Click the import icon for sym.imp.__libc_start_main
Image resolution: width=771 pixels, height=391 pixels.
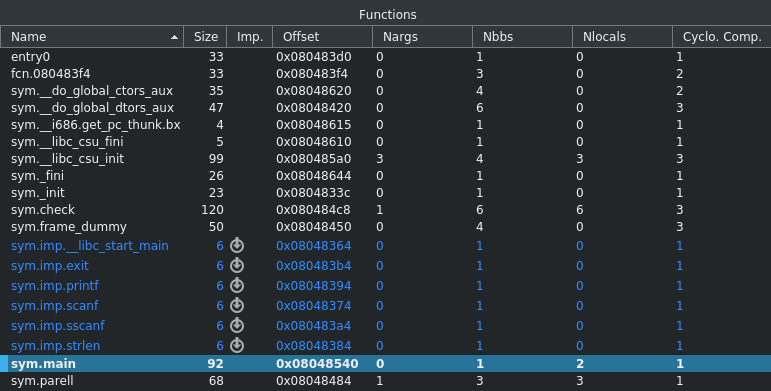pyautogui.click(x=237, y=245)
